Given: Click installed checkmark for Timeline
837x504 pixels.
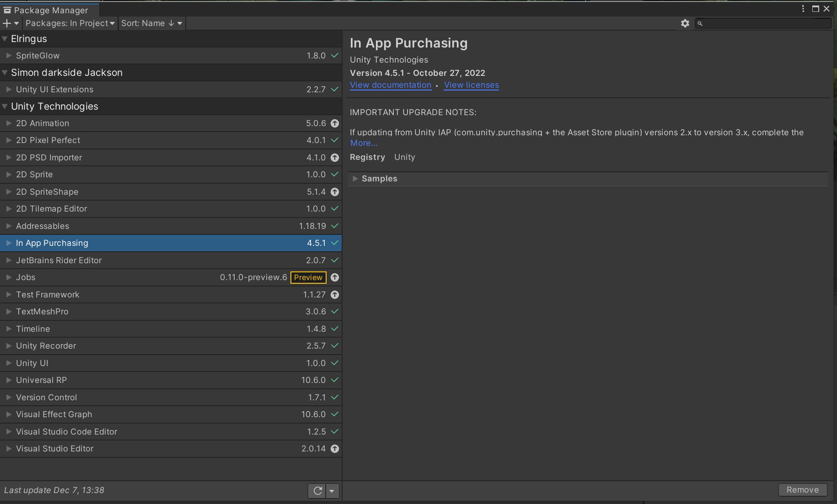Looking at the screenshot, I should (x=335, y=329).
